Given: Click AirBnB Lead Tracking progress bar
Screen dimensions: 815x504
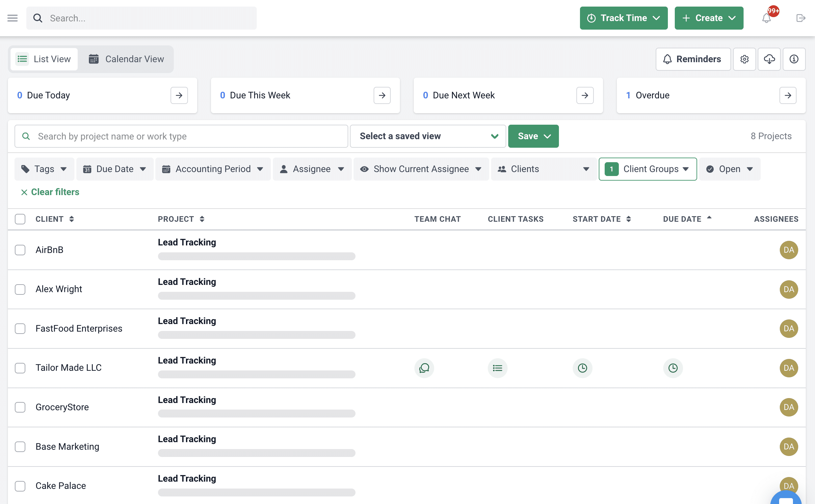Looking at the screenshot, I should pos(256,256).
